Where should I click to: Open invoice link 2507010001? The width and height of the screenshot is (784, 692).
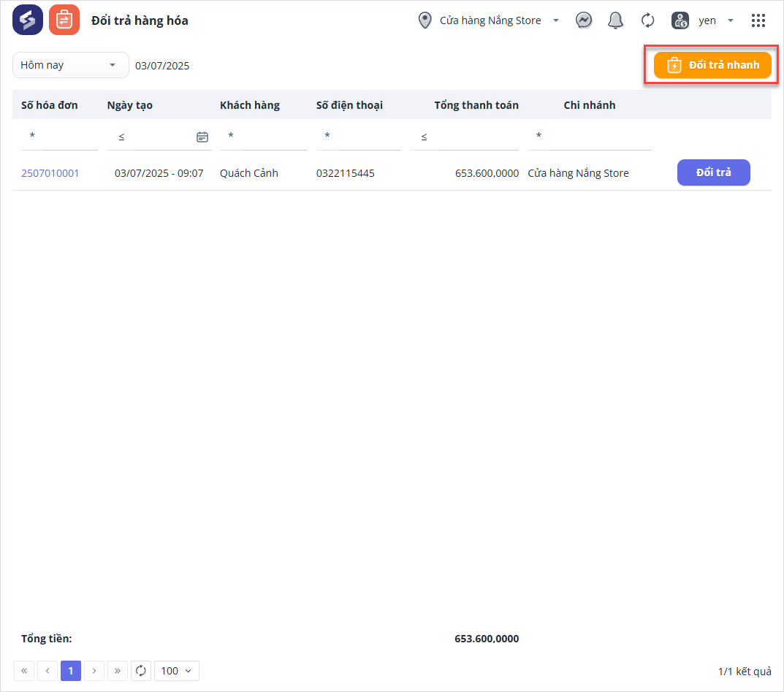50,173
